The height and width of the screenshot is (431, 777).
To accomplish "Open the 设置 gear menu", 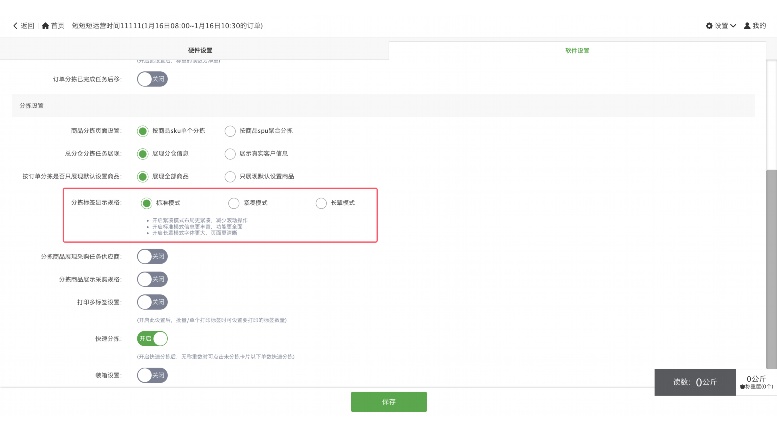I will click(721, 26).
